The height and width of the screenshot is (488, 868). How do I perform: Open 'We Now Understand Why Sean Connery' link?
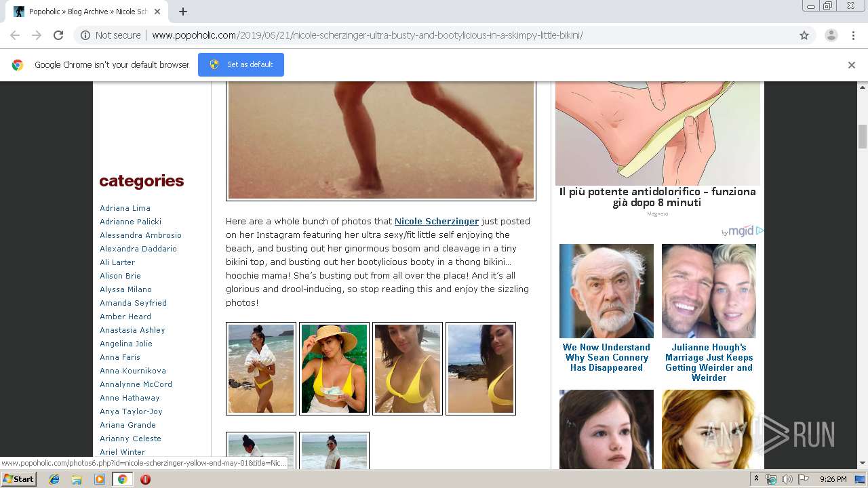(606, 357)
